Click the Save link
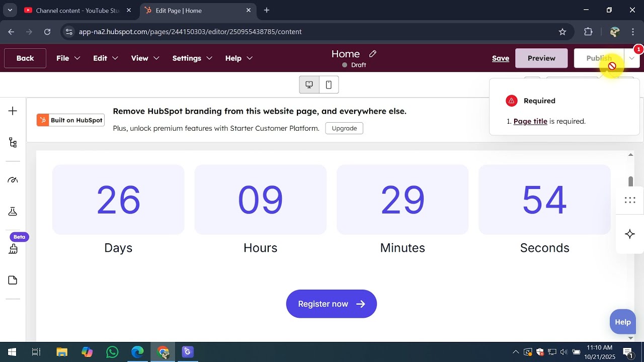Viewport: 644px width, 362px height. tap(501, 58)
